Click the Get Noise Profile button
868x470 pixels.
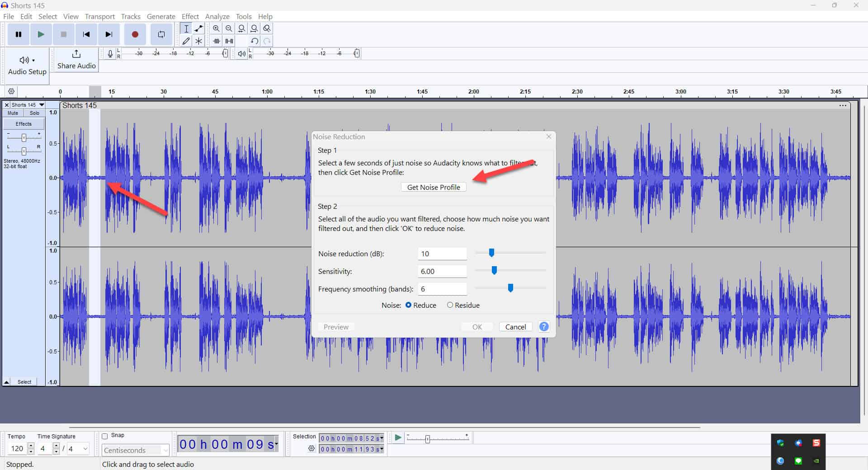click(433, 187)
